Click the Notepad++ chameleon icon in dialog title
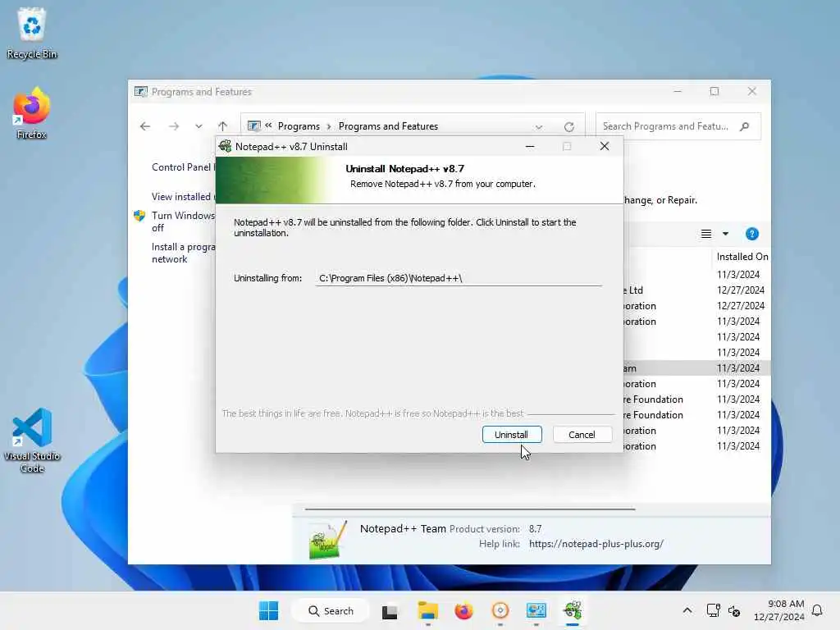840x630 pixels. (226, 146)
